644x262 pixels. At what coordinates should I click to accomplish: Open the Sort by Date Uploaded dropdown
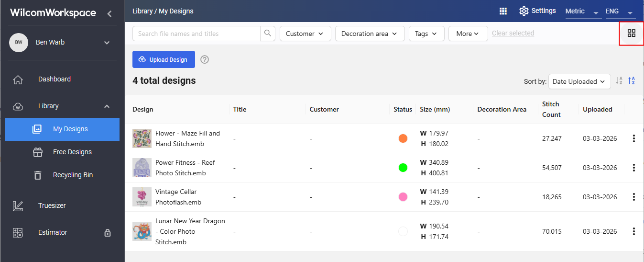tap(579, 81)
